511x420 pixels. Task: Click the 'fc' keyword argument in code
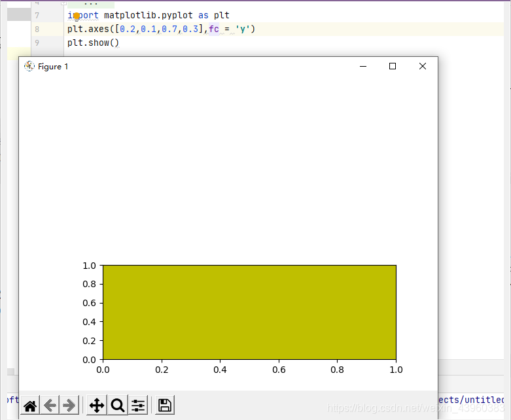pos(214,29)
